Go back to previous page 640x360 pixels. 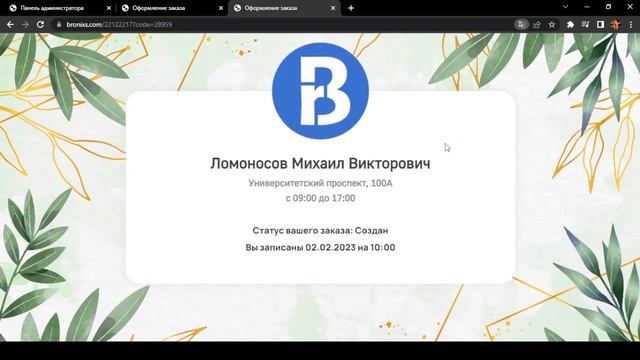(x=10, y=24)
